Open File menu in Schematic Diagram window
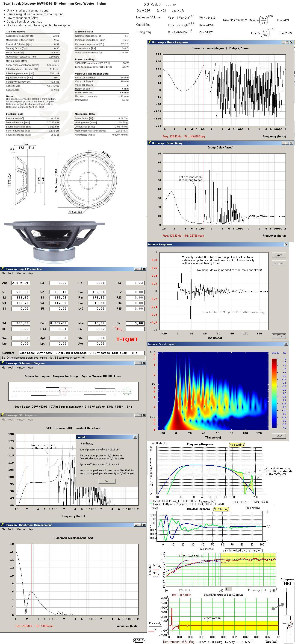Screen dimensions: 295x644 click(3, 368)
